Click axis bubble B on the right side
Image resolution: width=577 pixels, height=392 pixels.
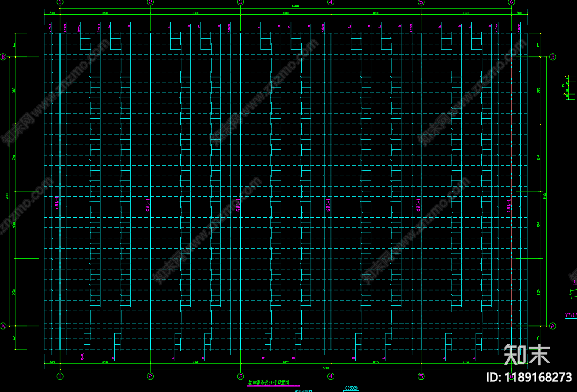click(553, 57)
